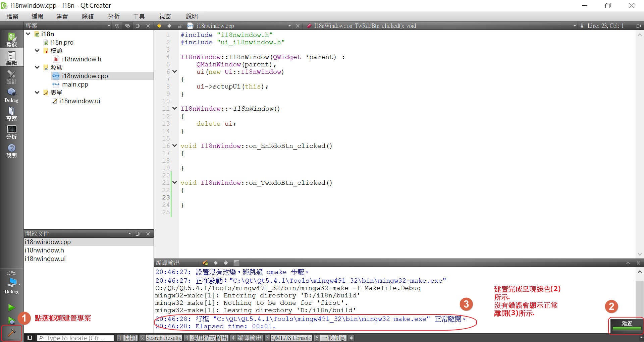Show the QML/JS Console pane
This screenshot has height=342, width=644.
click(x=288, y=338)
